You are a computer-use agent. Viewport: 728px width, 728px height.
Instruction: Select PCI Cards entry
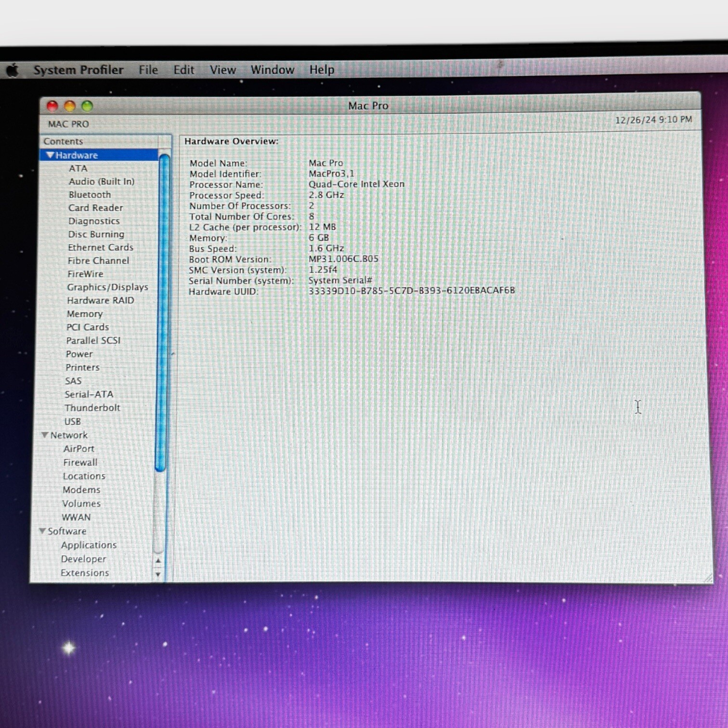88,327
